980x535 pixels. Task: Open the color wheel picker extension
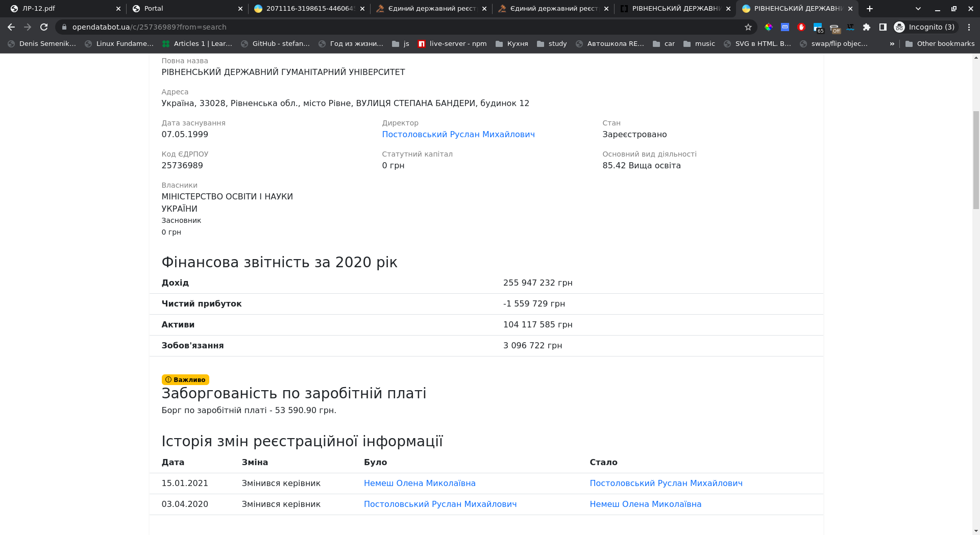point(769,27)
